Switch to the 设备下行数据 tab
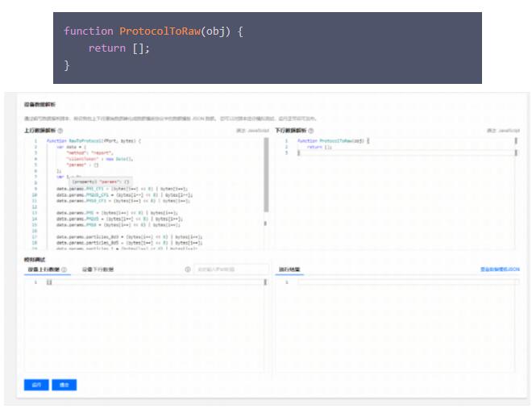The image size is (532, 409). pos(98,269)
